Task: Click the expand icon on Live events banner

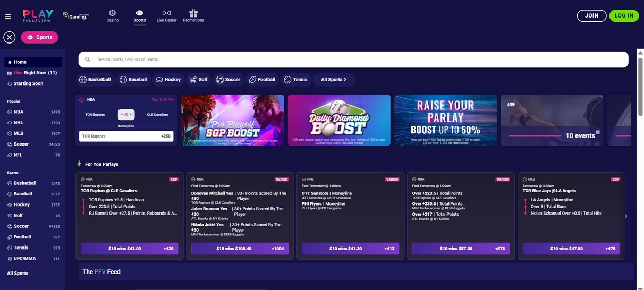Action: 597,132
